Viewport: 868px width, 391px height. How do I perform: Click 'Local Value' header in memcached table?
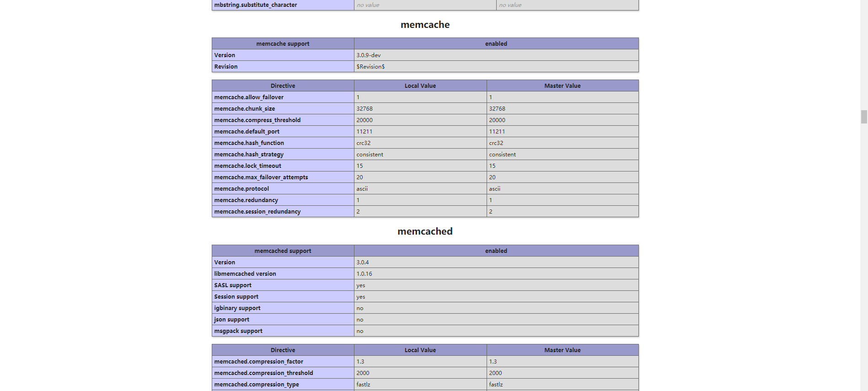tap(420, 350)
